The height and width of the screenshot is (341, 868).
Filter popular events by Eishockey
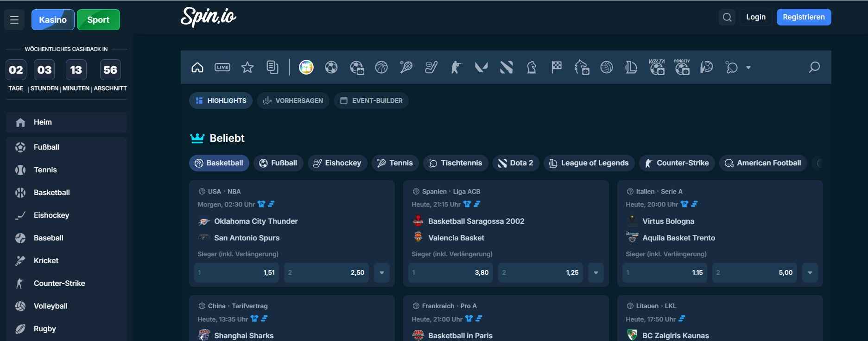[337, 163]
